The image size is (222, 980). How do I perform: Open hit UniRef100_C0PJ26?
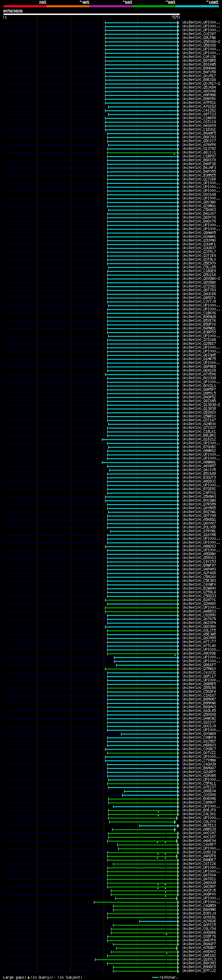click(199, 57)
